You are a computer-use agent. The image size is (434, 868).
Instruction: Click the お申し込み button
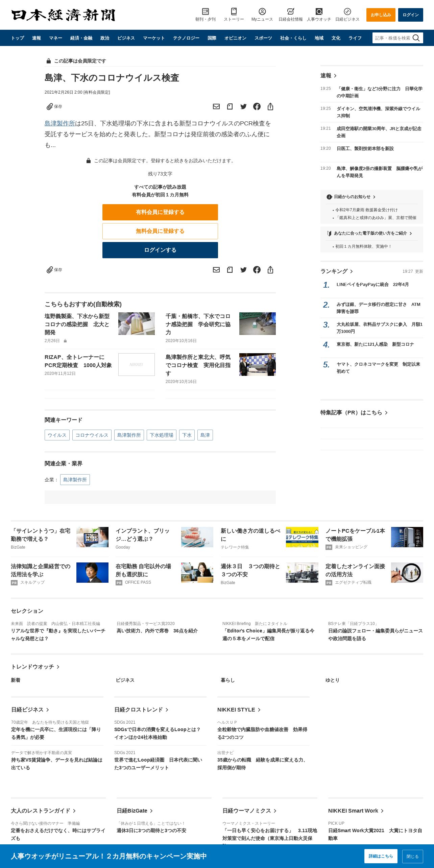click(x=381, y=15)
